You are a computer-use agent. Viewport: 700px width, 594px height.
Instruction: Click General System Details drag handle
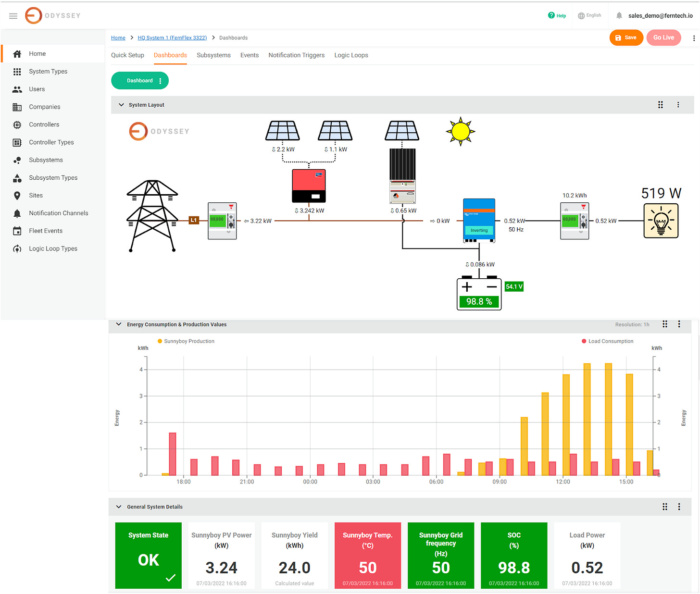(665, 507)
